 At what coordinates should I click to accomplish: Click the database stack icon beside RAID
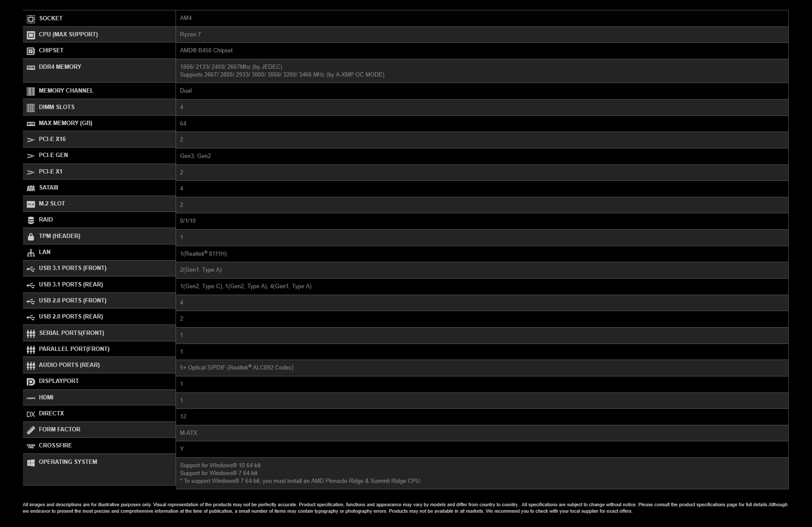pos(31,220)
